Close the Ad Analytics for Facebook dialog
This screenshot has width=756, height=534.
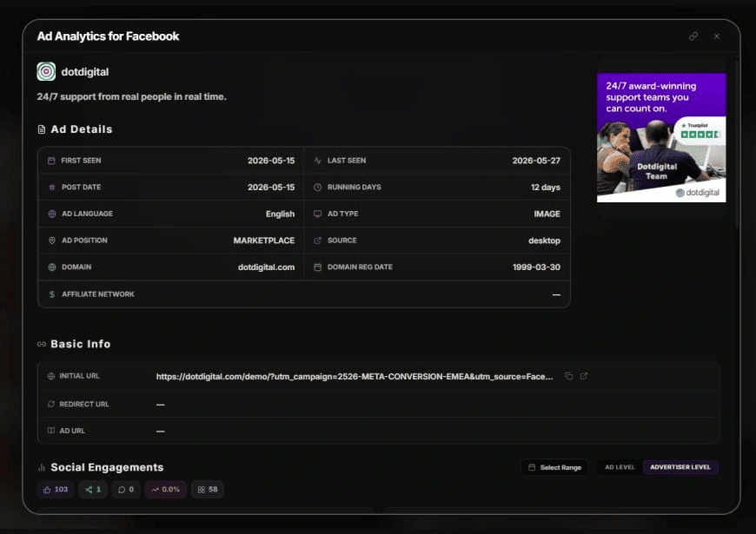pos(717,36)
